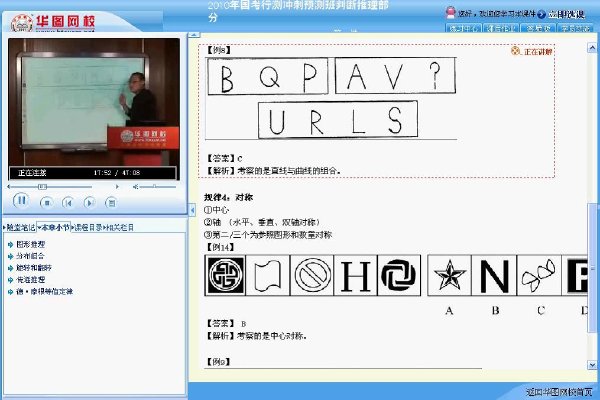Click the ②轴 (水平、垂直、双轴对称) line
The height and width of the screenshot is (400, 600).
coord(262,222)
